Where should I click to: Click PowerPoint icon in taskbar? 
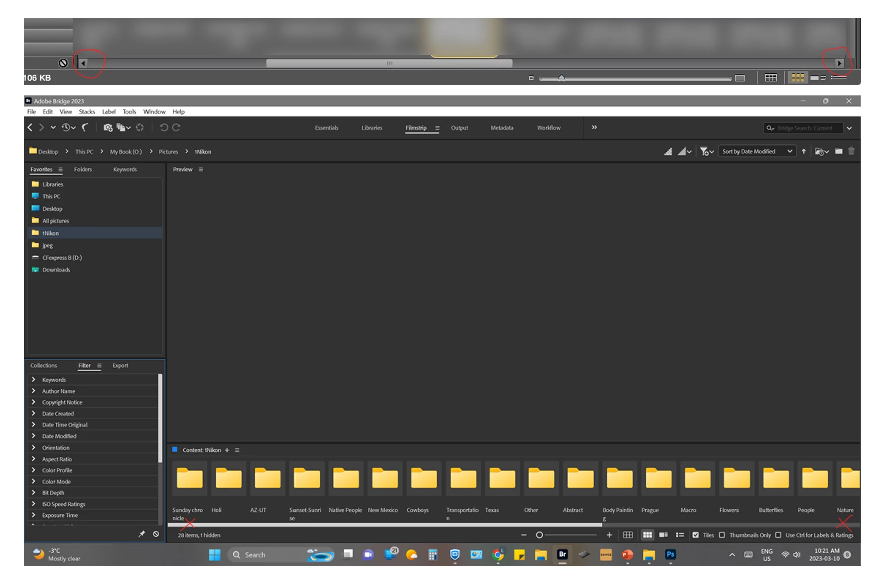click(x=627, y=555)
